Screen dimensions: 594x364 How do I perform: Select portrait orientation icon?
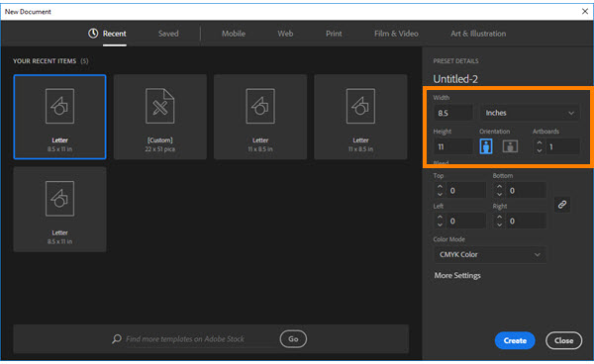[486, 146]
